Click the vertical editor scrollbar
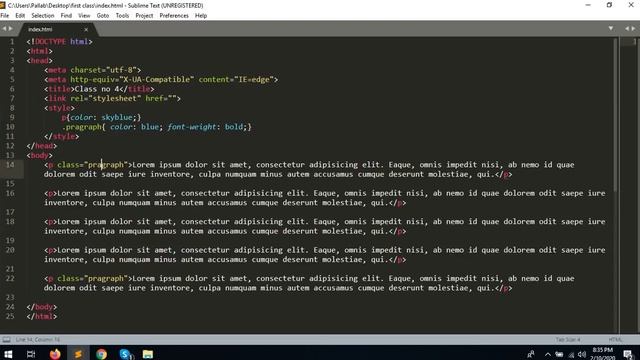The height and width of the screenshot is (360, 640). click(616, 114)
